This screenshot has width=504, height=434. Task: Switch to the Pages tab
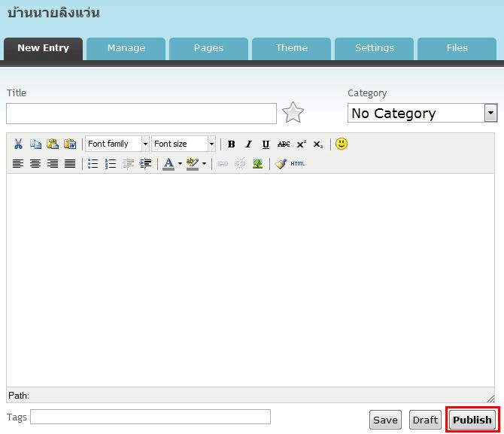click(208, 48)
